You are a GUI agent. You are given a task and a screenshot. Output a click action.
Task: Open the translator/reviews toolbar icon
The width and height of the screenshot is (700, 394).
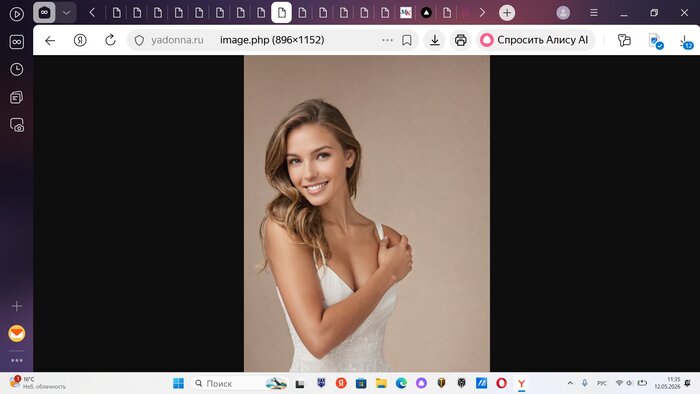pos(624,40)
